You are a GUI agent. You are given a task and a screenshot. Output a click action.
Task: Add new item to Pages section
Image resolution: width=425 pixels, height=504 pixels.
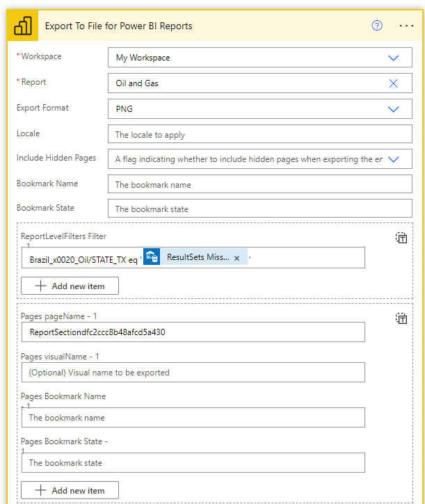point(70,490)
